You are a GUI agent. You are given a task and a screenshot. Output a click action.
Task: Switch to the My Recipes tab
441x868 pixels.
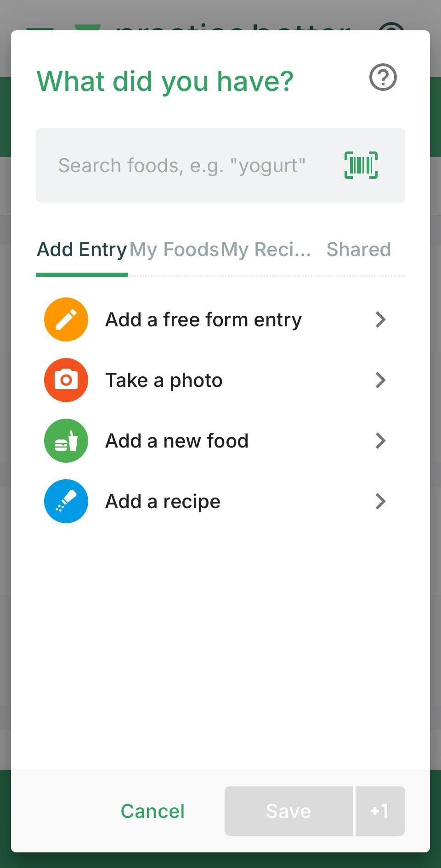pos(266,250)
